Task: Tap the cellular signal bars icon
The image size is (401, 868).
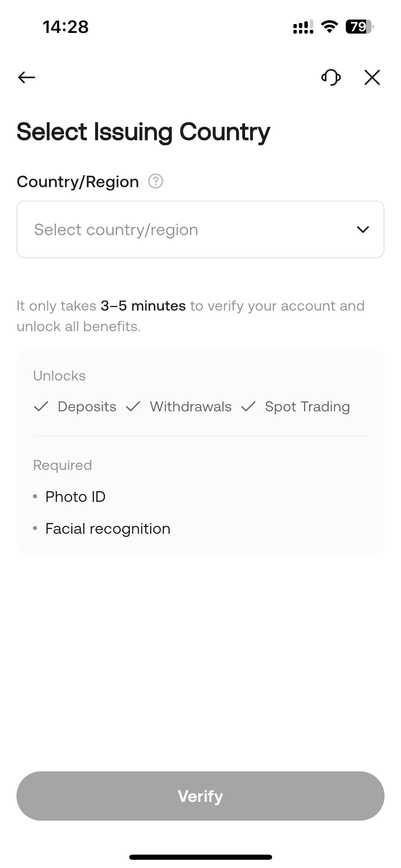Action: [303, 27]
